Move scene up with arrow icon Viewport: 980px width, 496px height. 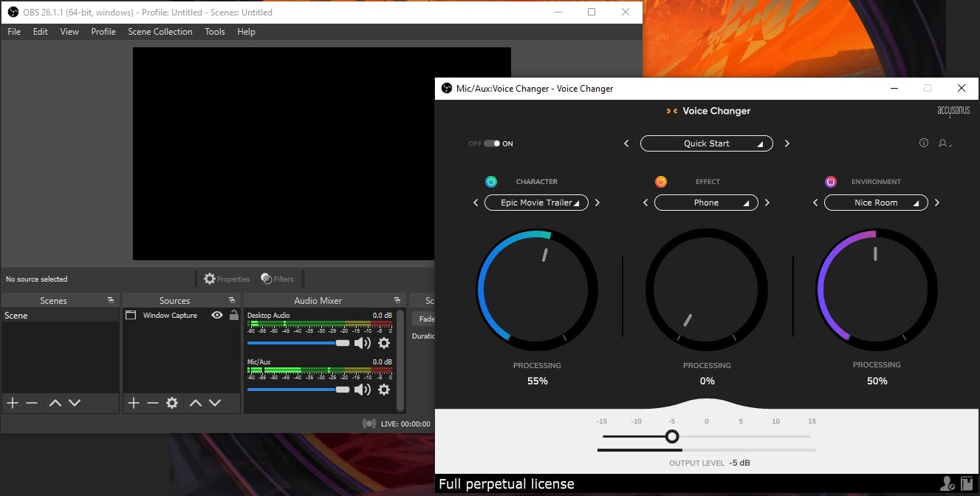[x=55, y=403]
